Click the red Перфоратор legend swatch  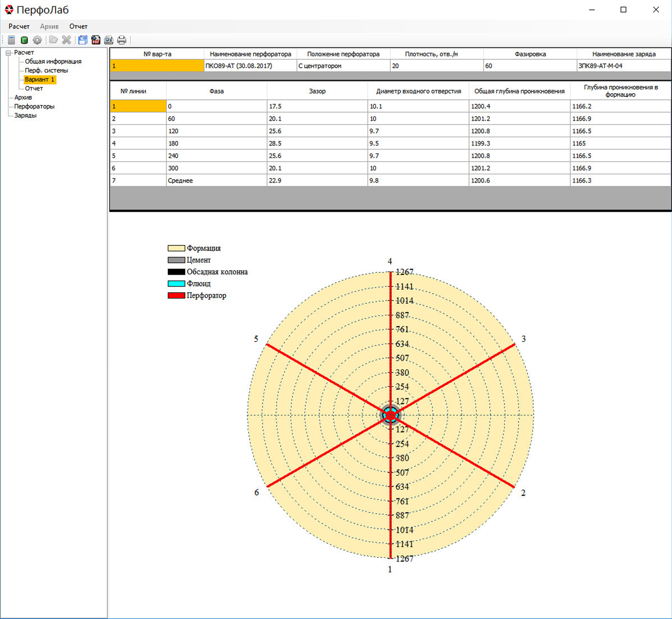click(x=176, y=295)
